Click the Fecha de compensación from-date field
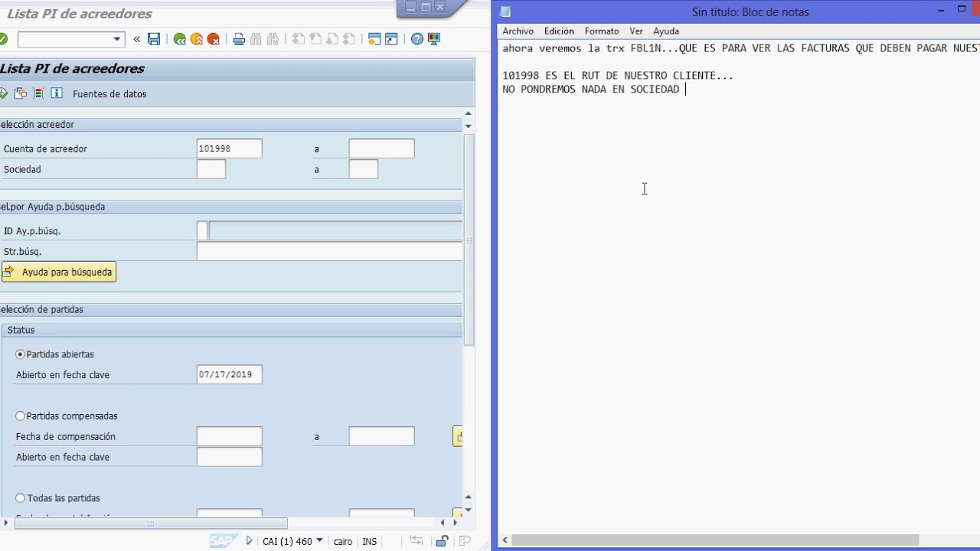980x551 pixels. tap(230, 436)
